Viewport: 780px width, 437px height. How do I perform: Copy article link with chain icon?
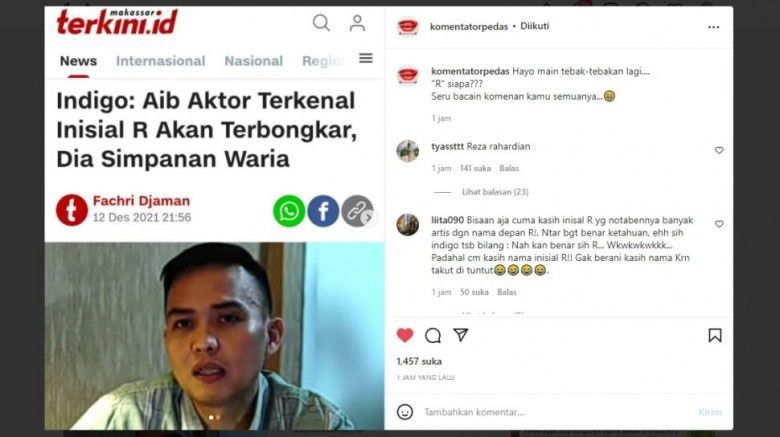point(357,211)
